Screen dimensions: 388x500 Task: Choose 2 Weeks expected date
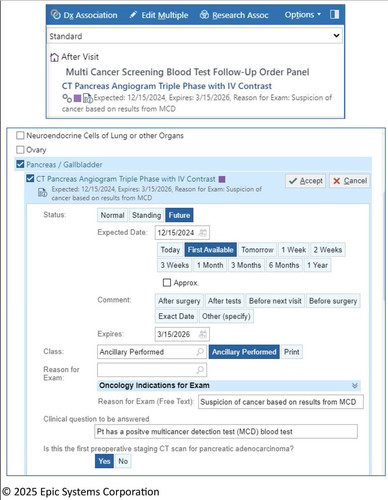coord(328,250)
